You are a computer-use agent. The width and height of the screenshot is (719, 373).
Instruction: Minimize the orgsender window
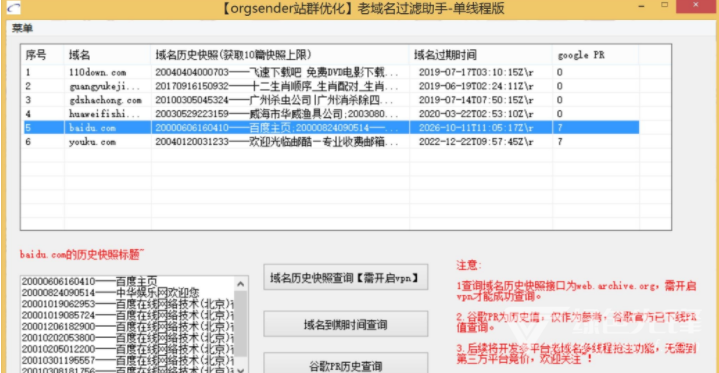pos(641,6)
